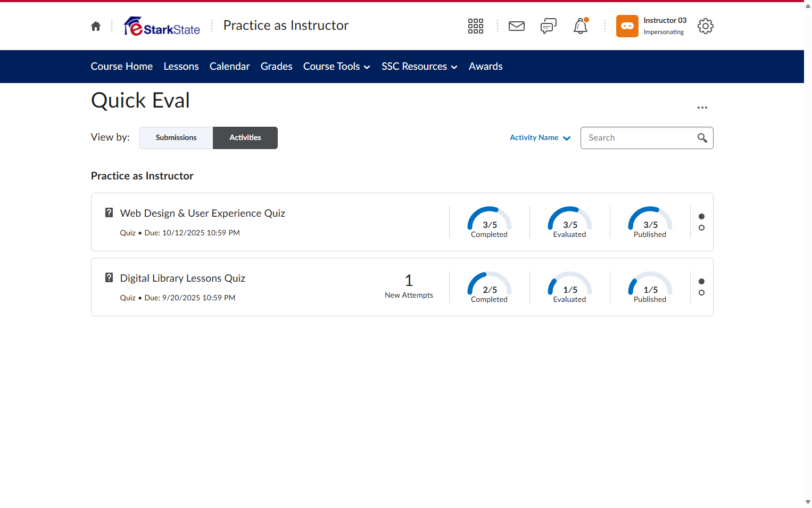Viewport: 812px width, 508px height.
Task: Click the Practice as Instructor course title
Action: 286,26
